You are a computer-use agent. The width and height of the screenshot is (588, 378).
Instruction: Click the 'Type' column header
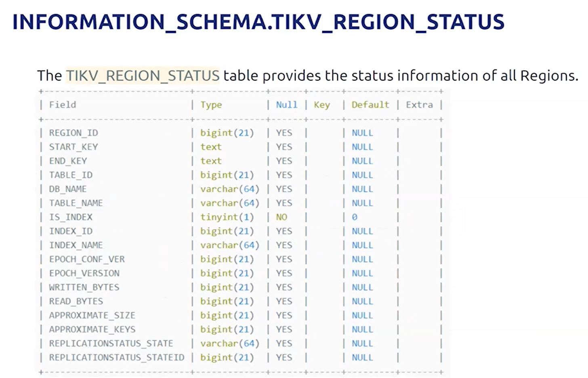pyautogui.click(x=211, y=105)
